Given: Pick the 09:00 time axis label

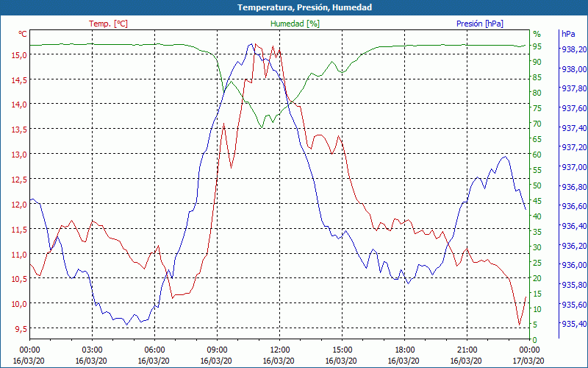Looking at the screenshot, I should point(217,350).
